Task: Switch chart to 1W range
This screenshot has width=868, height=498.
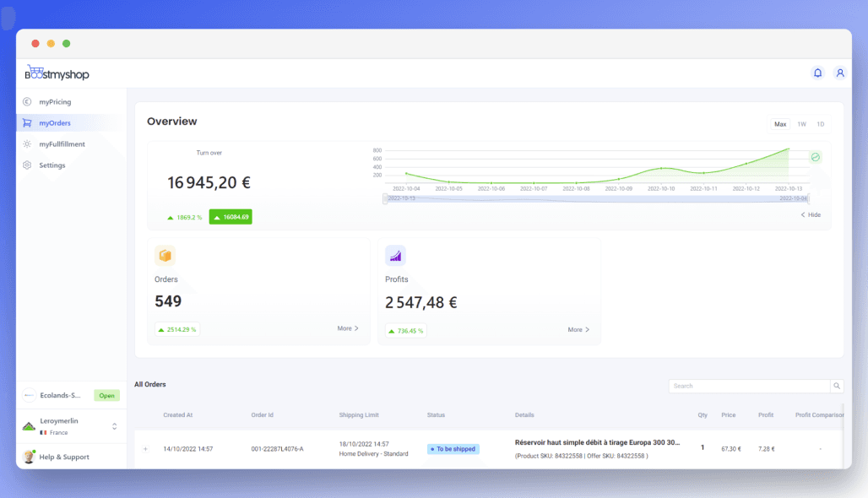Action: pos(801,124)
